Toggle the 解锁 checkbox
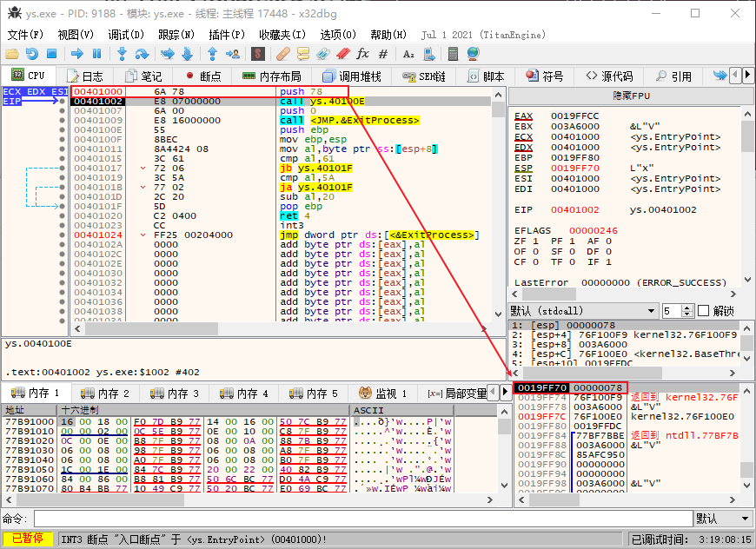This screenshot has width=756, height=549. 704,311
